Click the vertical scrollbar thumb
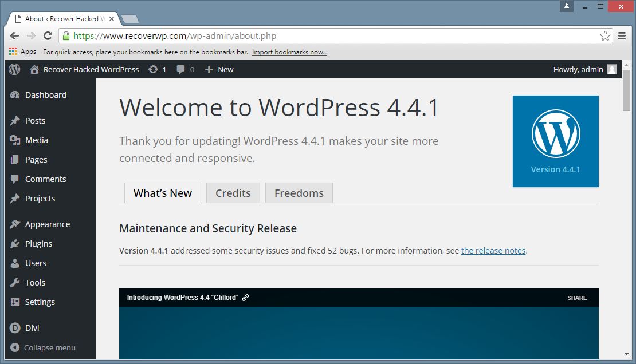 click(x=627, y=90)
